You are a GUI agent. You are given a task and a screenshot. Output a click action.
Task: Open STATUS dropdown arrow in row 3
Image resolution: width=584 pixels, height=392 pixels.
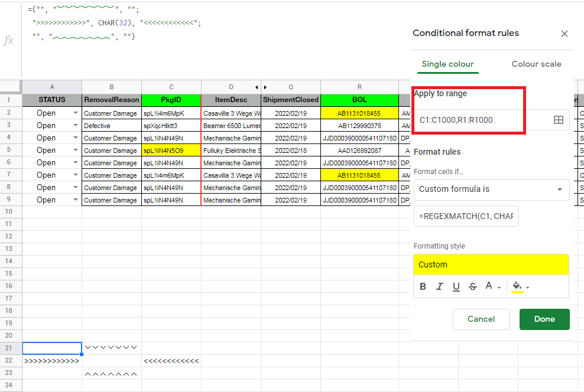tap(76, 125)
